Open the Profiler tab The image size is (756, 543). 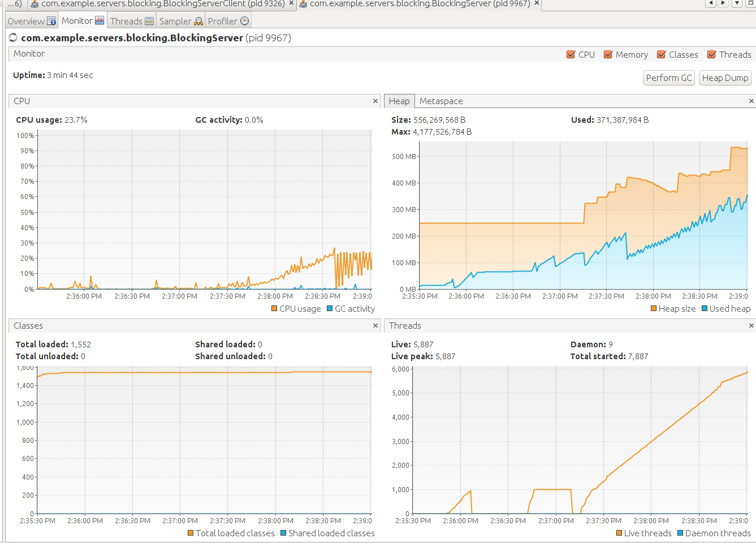pyautogui.click(x=228, y=21)
